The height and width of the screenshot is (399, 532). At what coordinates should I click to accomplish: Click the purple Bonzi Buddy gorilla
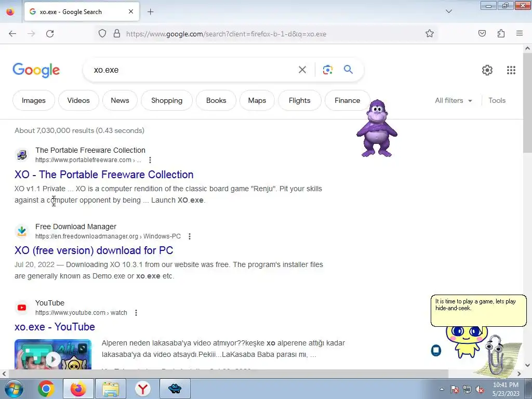[x=377, y=128]
